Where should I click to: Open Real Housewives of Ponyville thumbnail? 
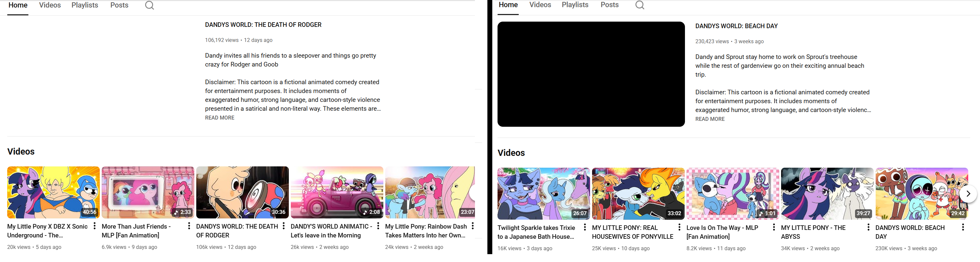pyautogui.click(x=639, y=194)
